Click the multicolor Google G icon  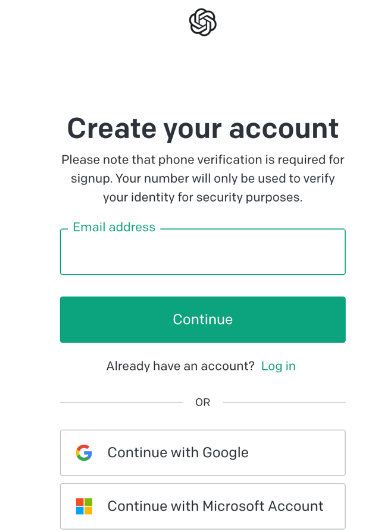point(84,453)
